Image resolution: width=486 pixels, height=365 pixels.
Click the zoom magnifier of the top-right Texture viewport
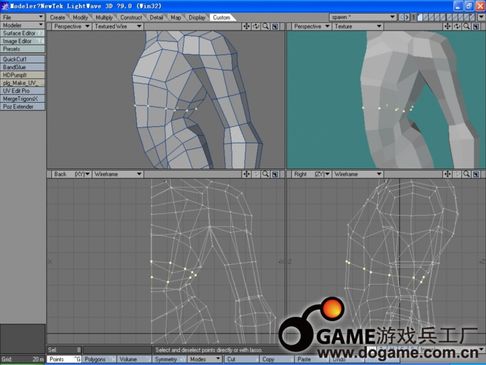(467, 26)
